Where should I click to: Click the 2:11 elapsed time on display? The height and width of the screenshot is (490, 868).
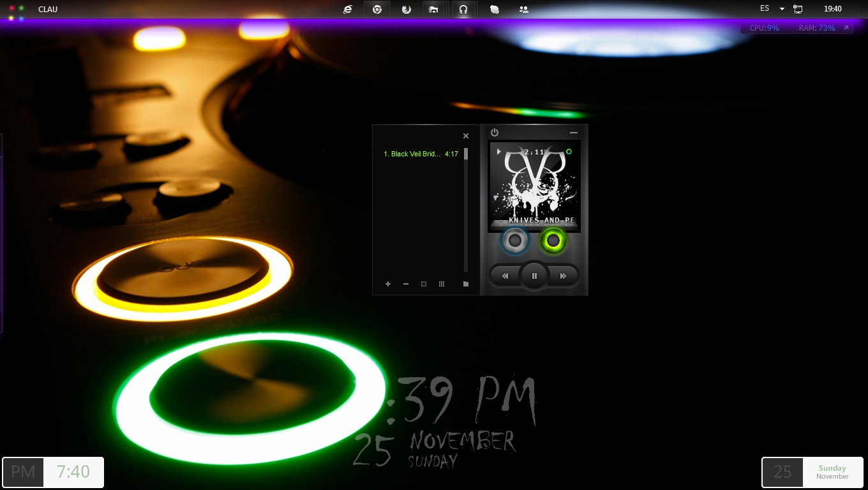click(534, 152)
